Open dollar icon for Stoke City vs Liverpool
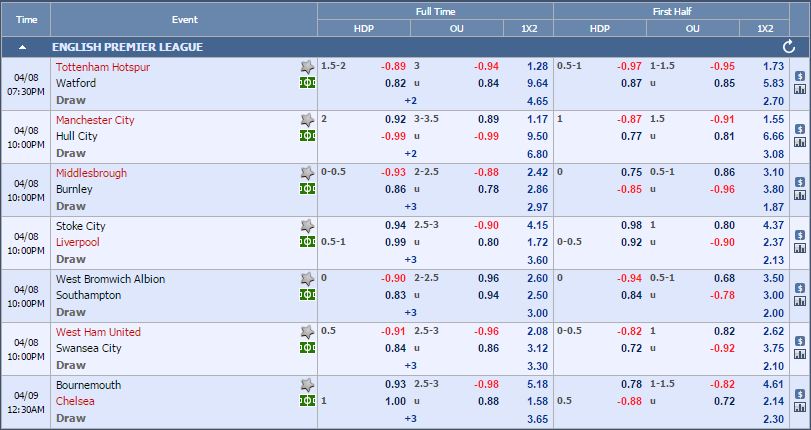This screenshot has width=811, height=430. [x=800, y=235]
